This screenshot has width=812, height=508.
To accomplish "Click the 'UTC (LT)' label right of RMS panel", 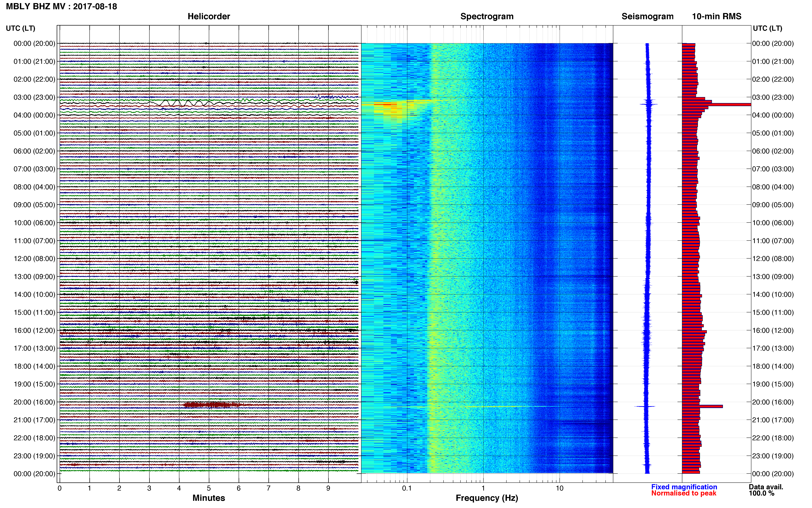I will tap(767, 28).
